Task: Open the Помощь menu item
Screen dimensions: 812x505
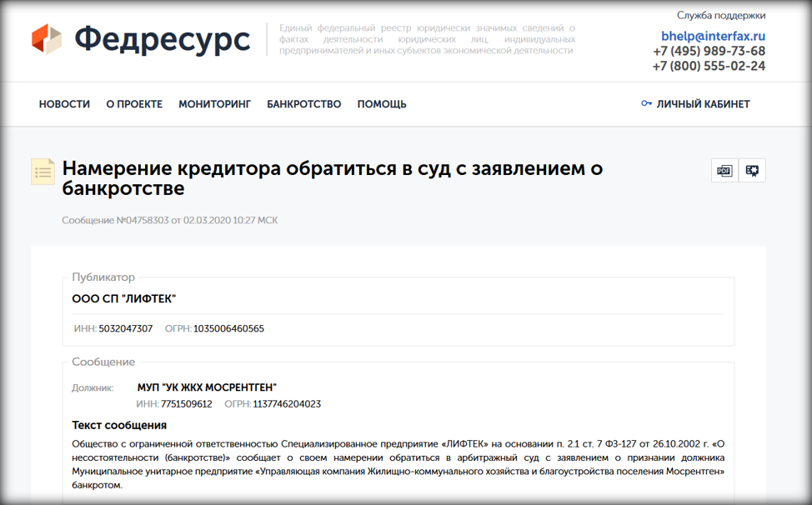Action: click(382, 104)
